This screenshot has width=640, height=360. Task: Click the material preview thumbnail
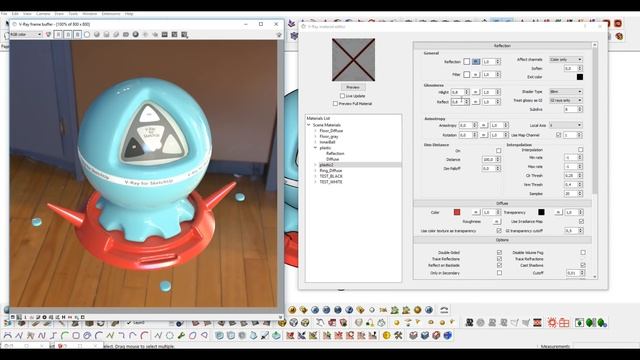click(x=353, y=60)
